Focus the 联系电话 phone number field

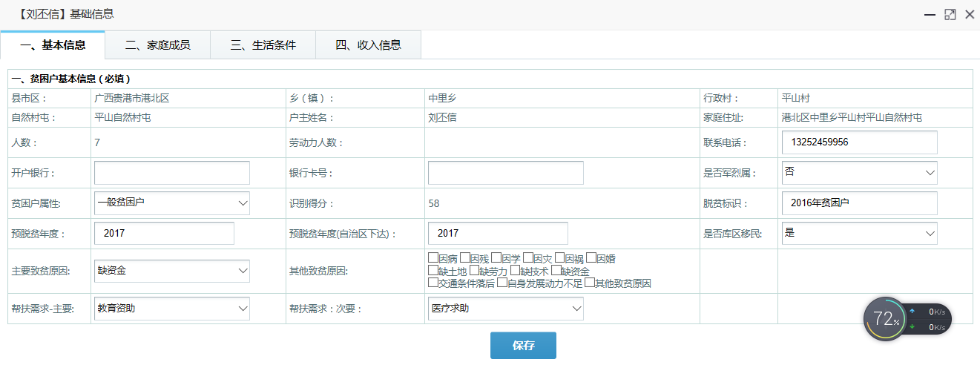coord(859,142)
